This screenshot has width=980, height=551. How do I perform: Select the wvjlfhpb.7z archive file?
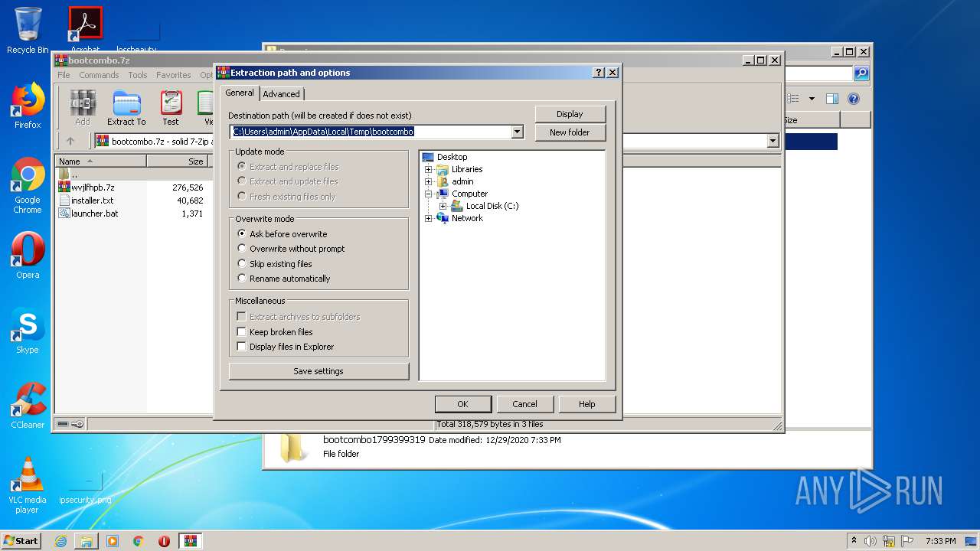(x=93, y=187)
